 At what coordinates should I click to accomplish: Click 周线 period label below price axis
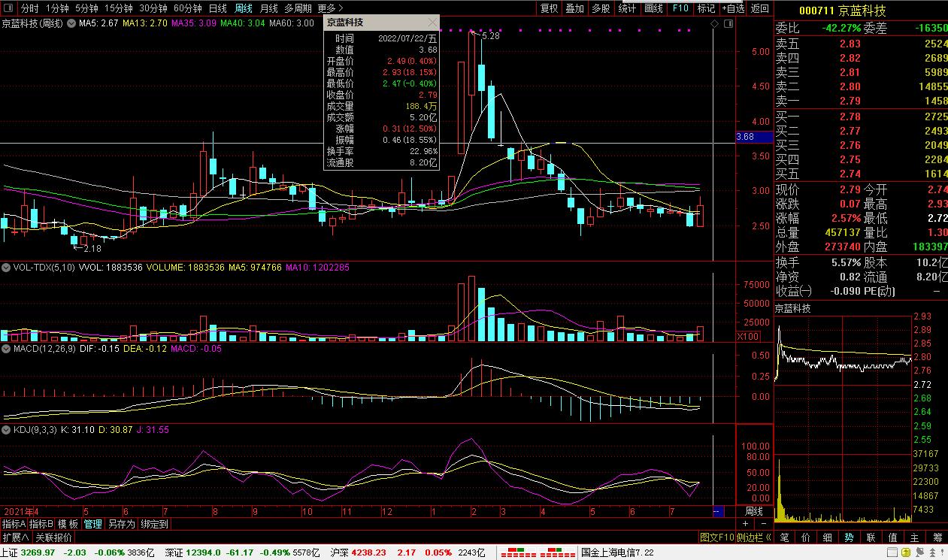(x=753, y=511)
